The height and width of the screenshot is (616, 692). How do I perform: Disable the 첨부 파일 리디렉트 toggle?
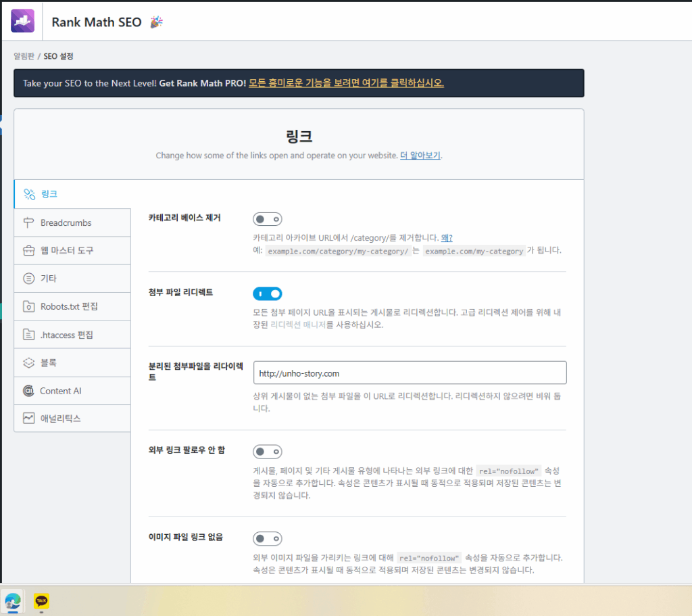pyautogui.click(x=267, y=294)
